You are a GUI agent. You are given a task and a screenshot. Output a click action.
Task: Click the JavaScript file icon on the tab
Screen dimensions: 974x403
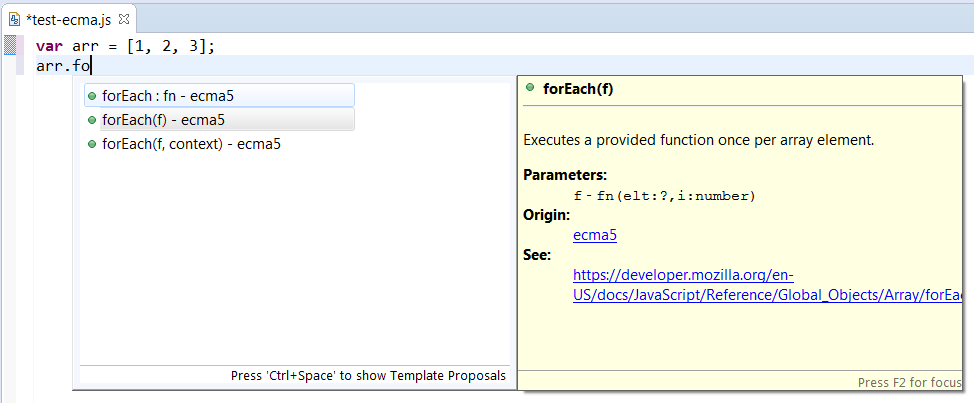pos(14,20)
